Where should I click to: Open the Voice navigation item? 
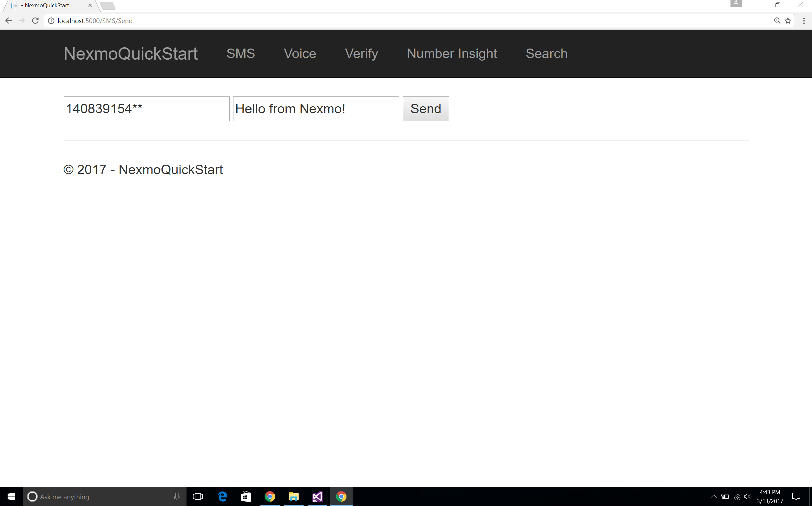(300, 54)
